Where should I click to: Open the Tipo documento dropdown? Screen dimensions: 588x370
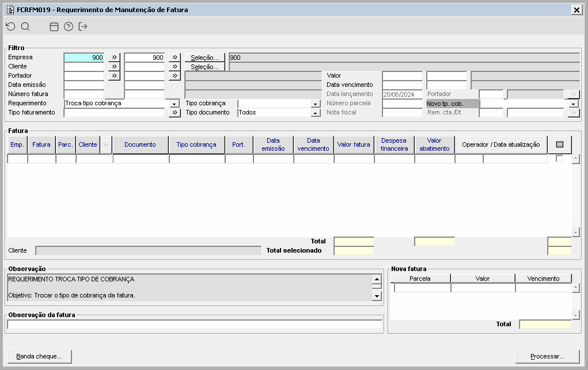(x=316, y=113)
